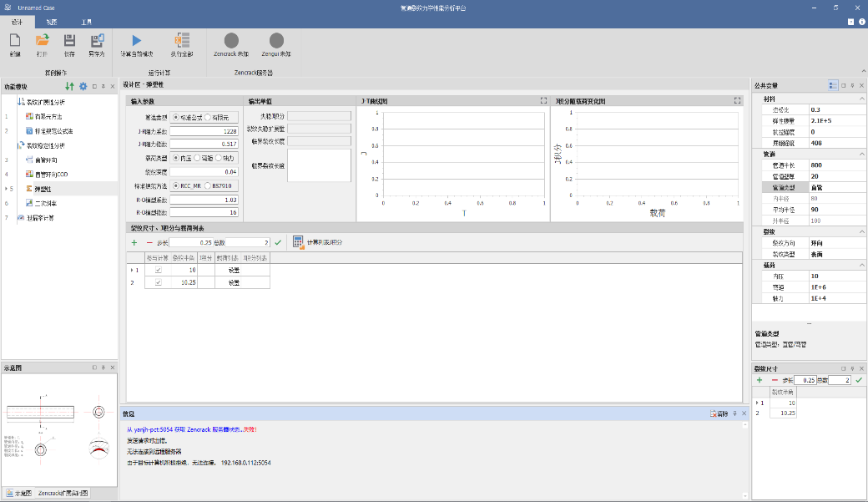Click the R-O model exponent field showing 16
This screenshot has width=868, height=502.
click(204, 213)
